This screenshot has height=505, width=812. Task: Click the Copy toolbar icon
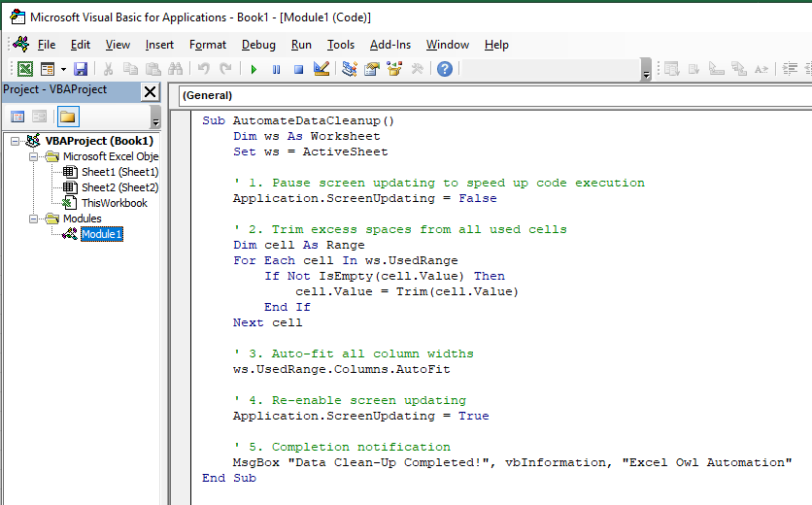[130, 69]
